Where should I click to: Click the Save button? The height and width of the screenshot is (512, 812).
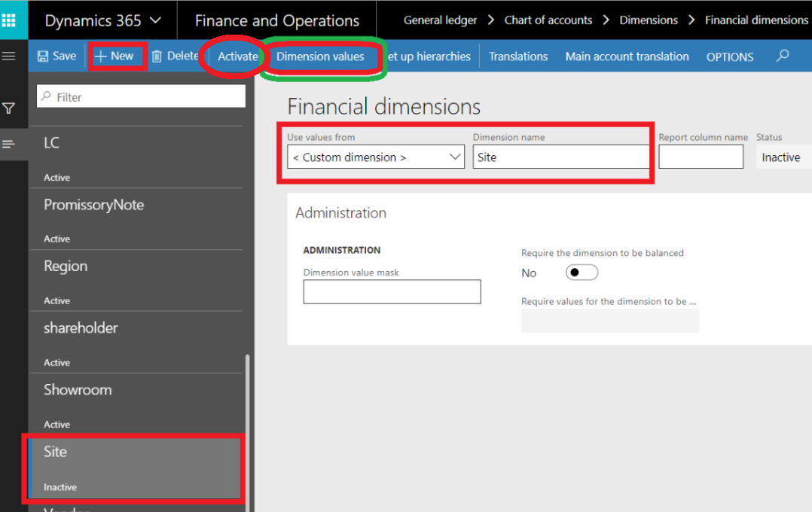click(x=57, y=56)
